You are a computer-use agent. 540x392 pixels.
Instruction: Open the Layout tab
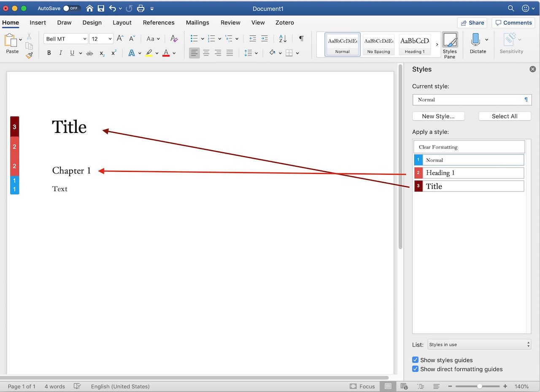[122, 22]
